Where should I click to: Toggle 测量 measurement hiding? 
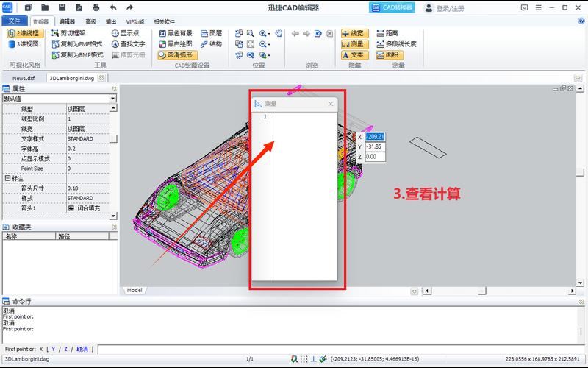point(355,44)
